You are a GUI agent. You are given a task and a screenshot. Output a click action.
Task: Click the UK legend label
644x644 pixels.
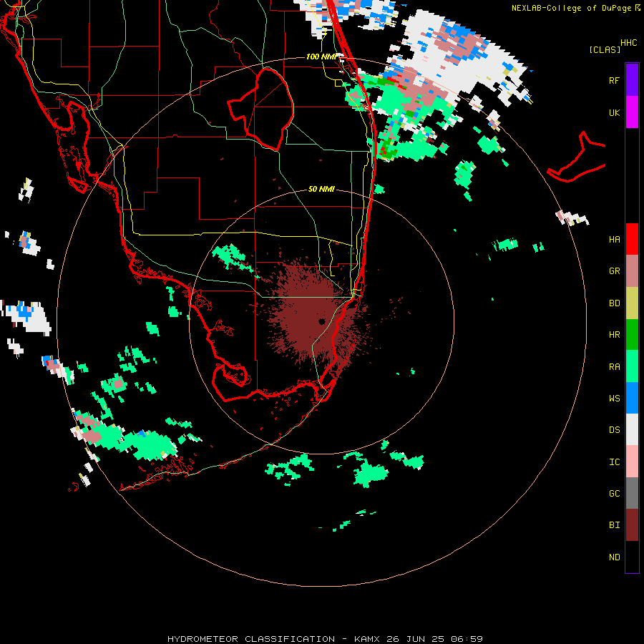[x=614, y=112]
